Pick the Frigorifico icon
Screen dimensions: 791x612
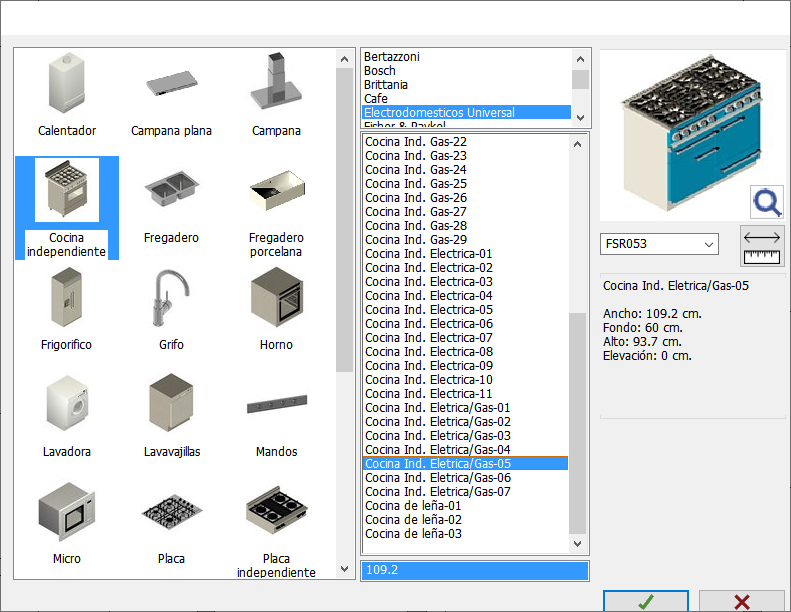tap(67, 298)
